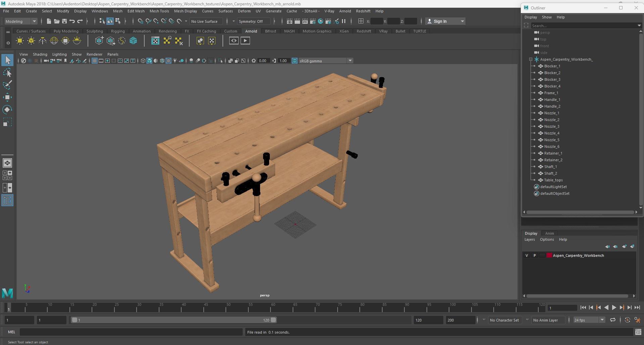Toggle auto keyframe icon at bottom right

pyautogui.click(x=628, y=320)
